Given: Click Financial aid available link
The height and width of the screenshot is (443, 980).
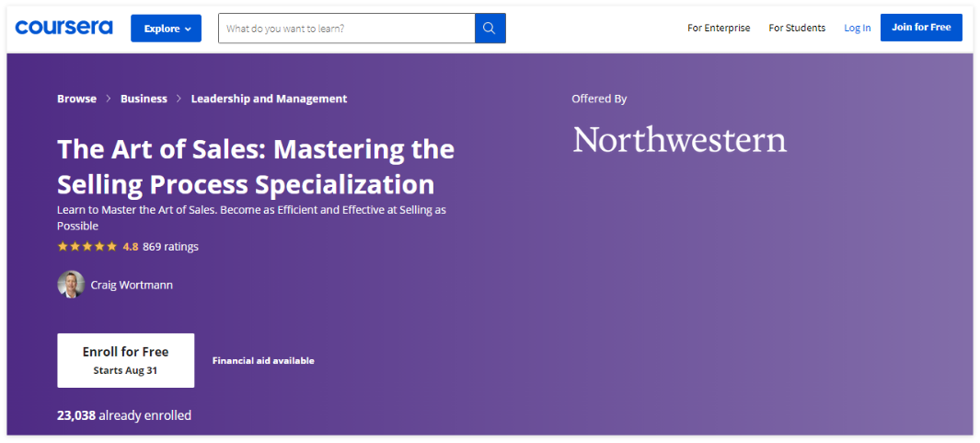Looking at the screenshot, I should click(x=263, y=360).
